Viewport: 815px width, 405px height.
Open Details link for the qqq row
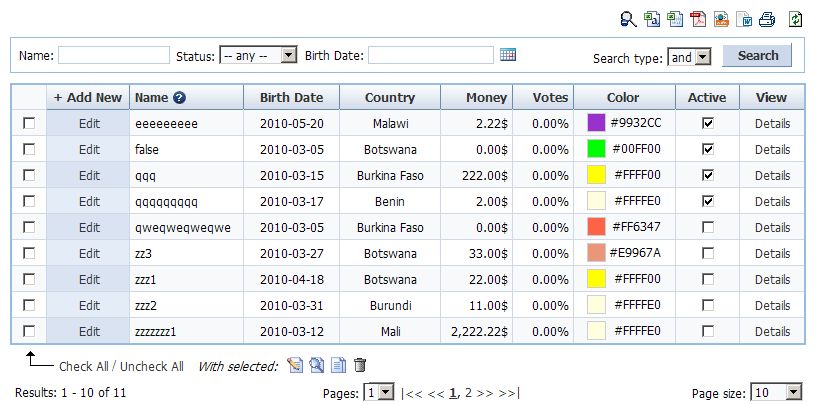coord(772,175)
